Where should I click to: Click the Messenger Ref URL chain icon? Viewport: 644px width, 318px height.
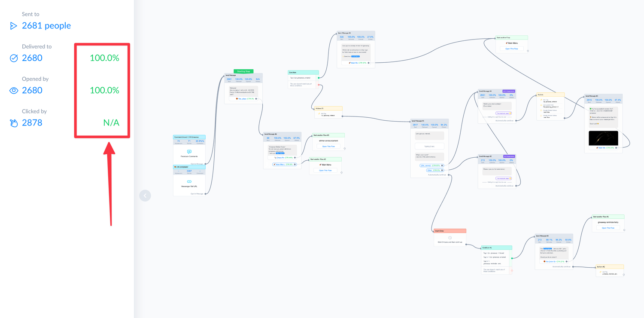189,181
